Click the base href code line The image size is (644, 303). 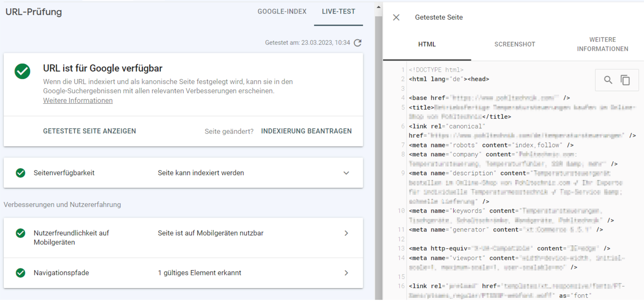click(489, 98)
